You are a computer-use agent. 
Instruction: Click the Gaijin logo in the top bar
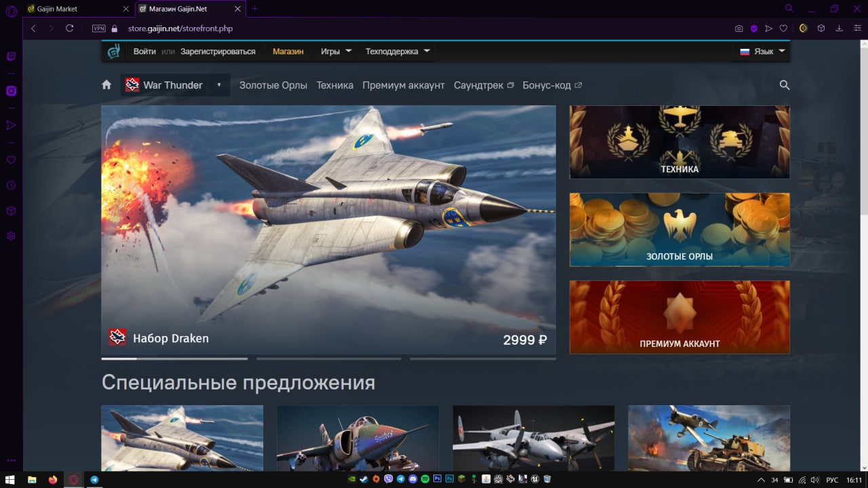pyautogui.click(x=113, y=51)
